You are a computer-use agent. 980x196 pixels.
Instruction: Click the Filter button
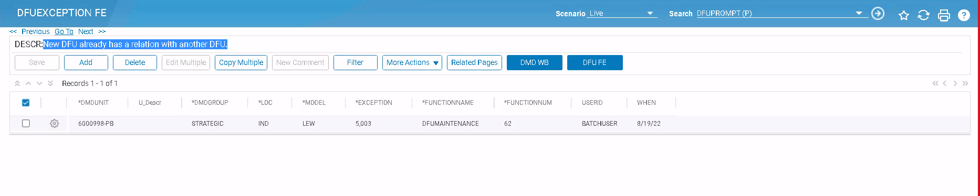pos(356,62)
